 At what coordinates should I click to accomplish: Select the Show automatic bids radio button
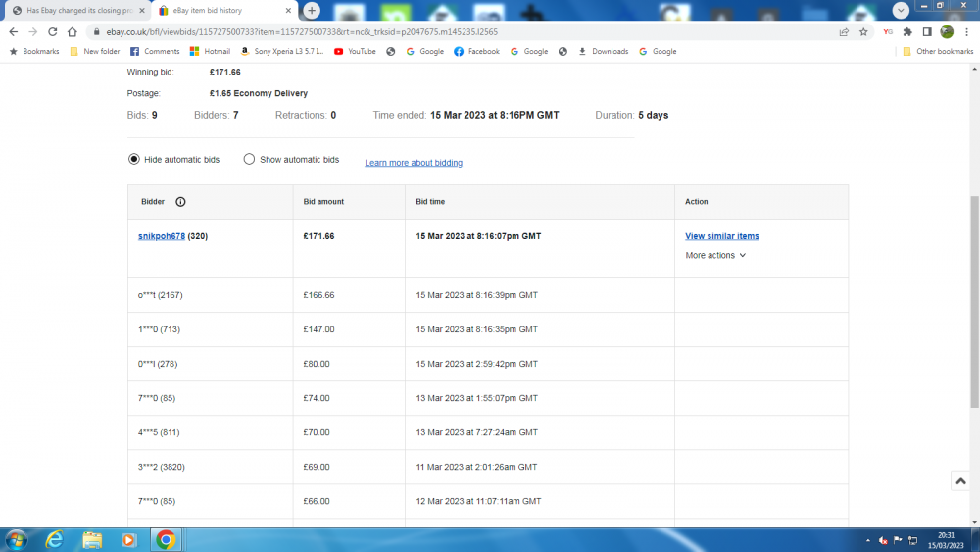pos(249,159)
